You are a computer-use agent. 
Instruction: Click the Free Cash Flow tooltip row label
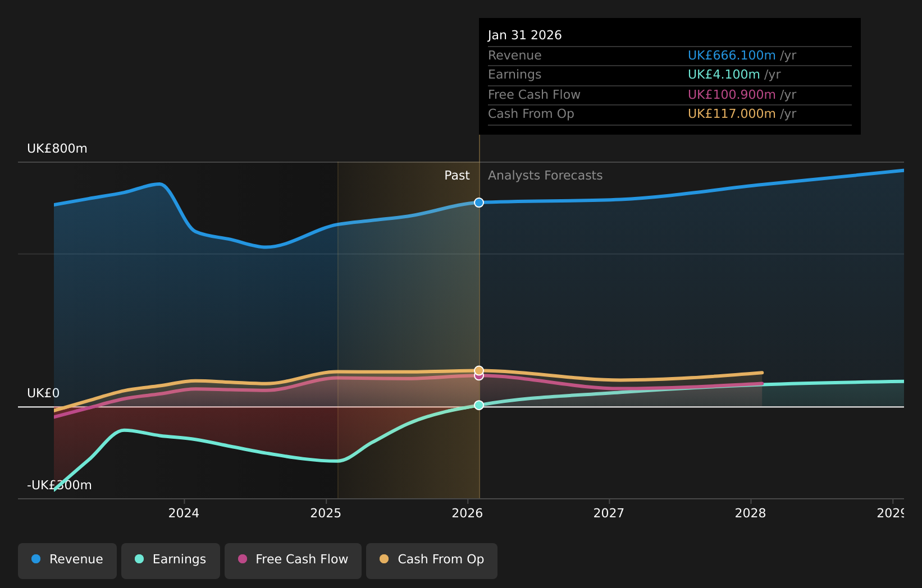click(x=534, y=95)
